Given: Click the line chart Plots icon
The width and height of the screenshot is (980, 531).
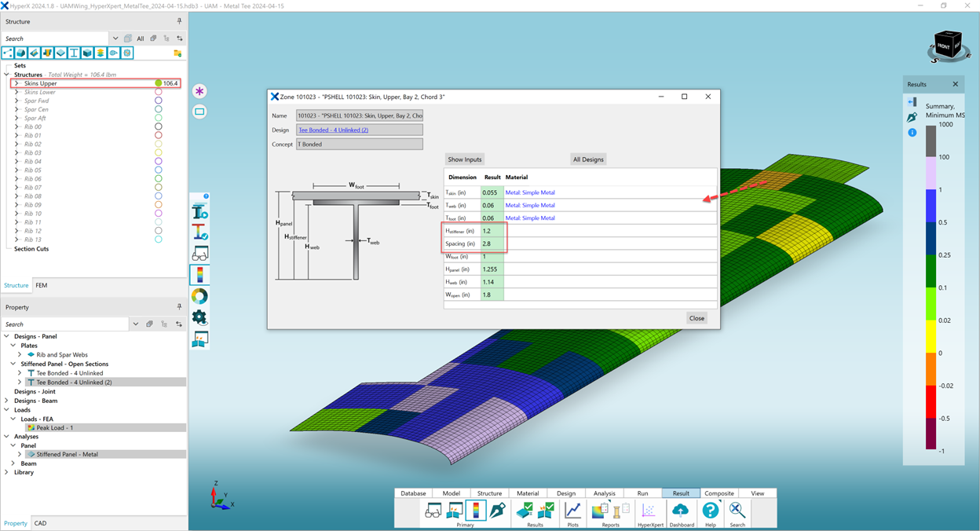Looking at the screenshot, I should coord(572,511).
